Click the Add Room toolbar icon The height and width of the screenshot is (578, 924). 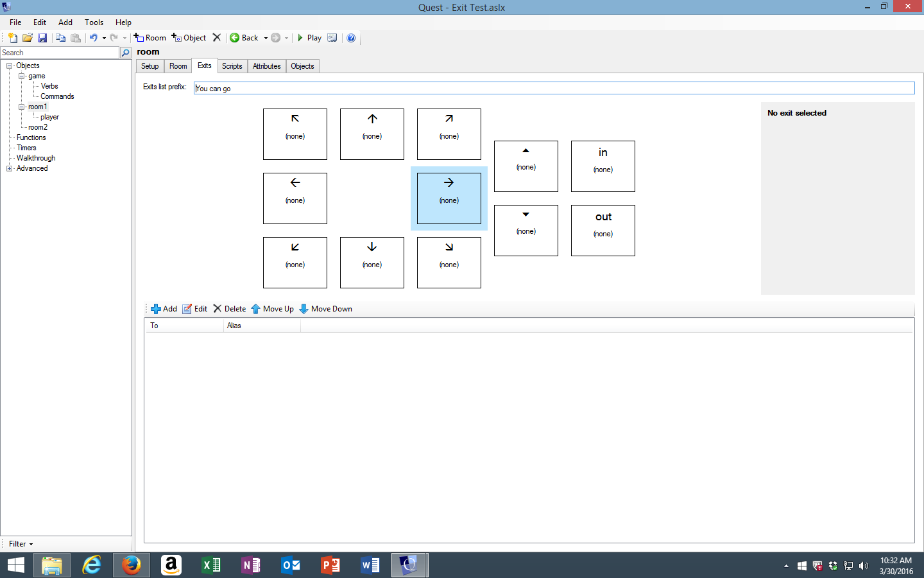pyautogui.click(x=150, y=37)
